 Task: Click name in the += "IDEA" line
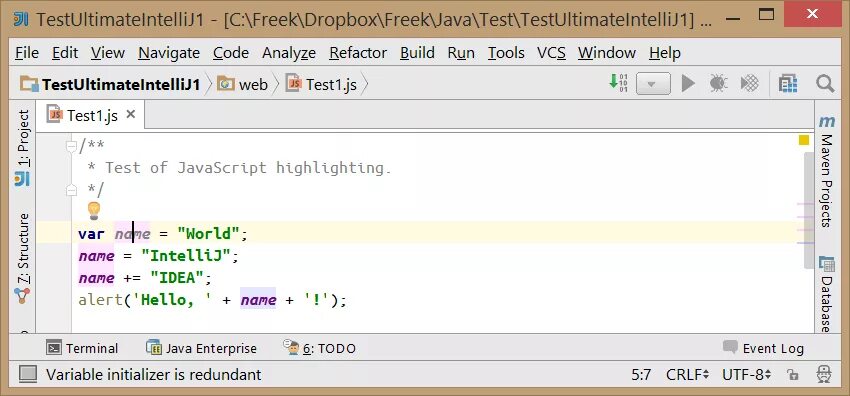(96, 278)
